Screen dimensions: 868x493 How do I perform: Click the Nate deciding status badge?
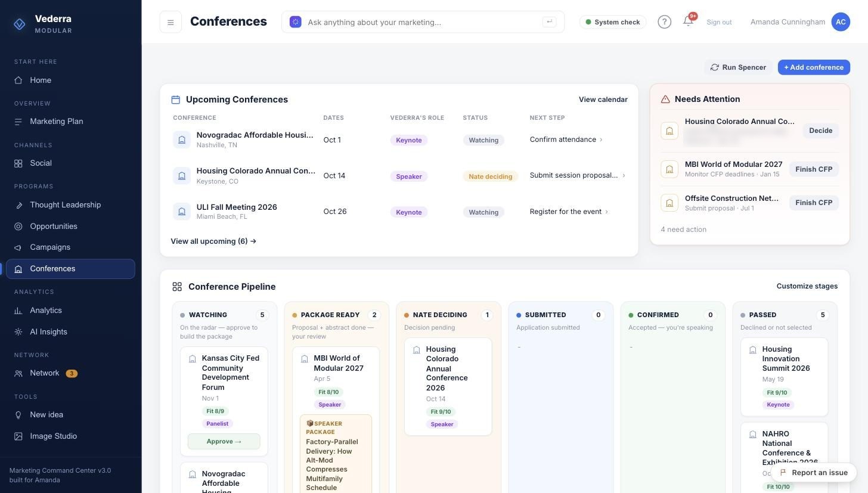pos(490,176)
